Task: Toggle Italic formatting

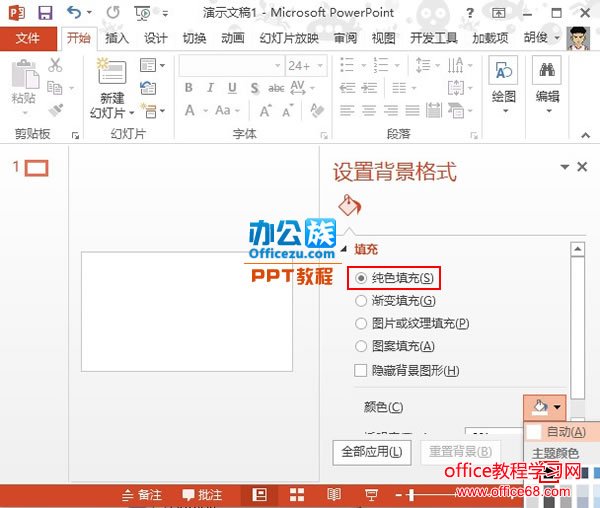Action: [x=210, y=88]
